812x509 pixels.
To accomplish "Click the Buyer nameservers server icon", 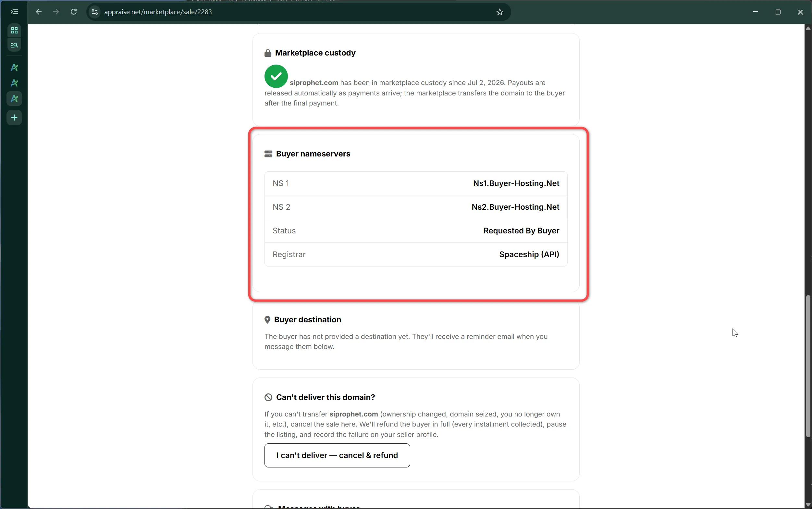I will coord(268,154).
